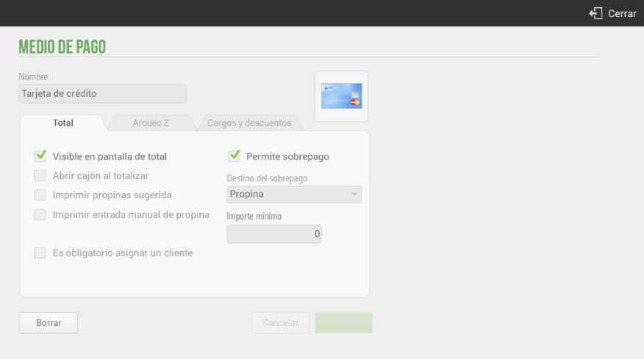644x359 pixels.
Task: Click the Cerrar text label
Action: [622, 13]
